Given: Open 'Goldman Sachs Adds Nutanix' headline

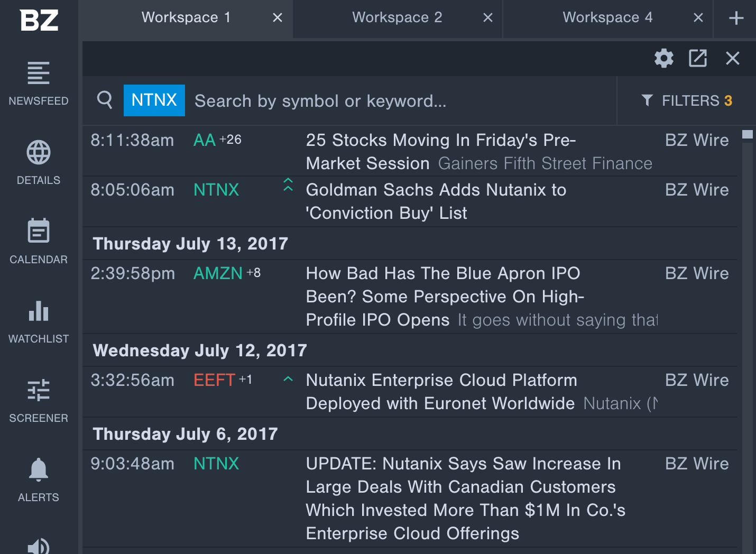Looking at the screenshot, I should pyautogui.click(x=436, y=201).
